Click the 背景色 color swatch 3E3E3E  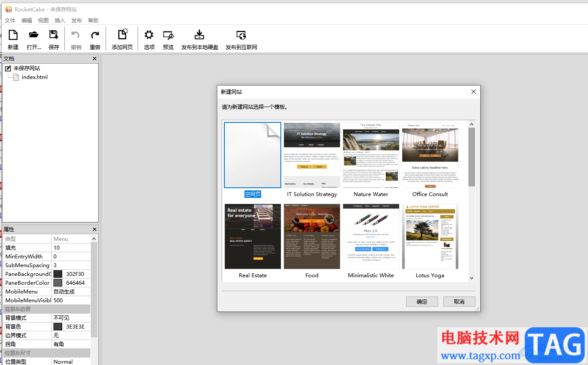(x=58, y=326)
